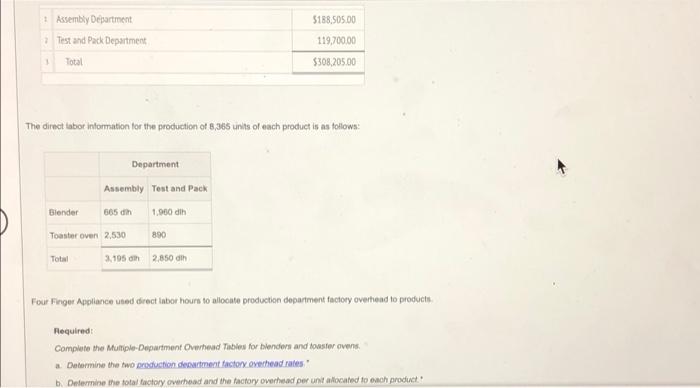This screenshot has height=388, width=700.
Task: Click the Blender row label
Action: pyautogui.click(x=63, y=212)
